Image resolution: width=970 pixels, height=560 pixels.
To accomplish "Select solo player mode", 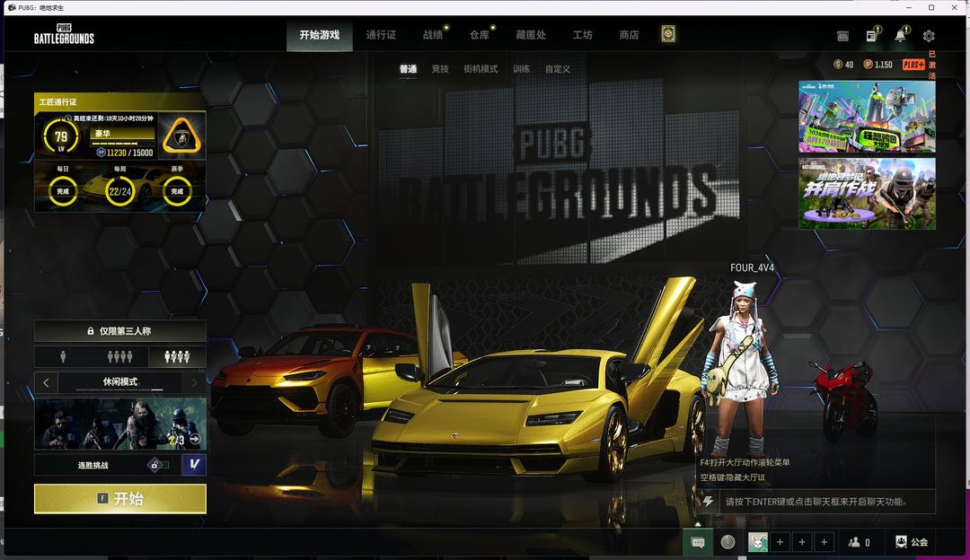I will pyautogui.click(x=63, y=356).
